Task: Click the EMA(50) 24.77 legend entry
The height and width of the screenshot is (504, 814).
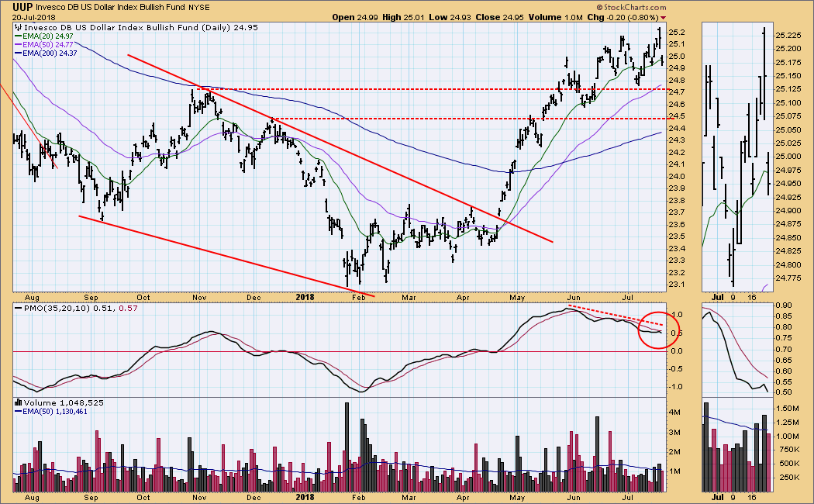Action: tap(48, 45)
